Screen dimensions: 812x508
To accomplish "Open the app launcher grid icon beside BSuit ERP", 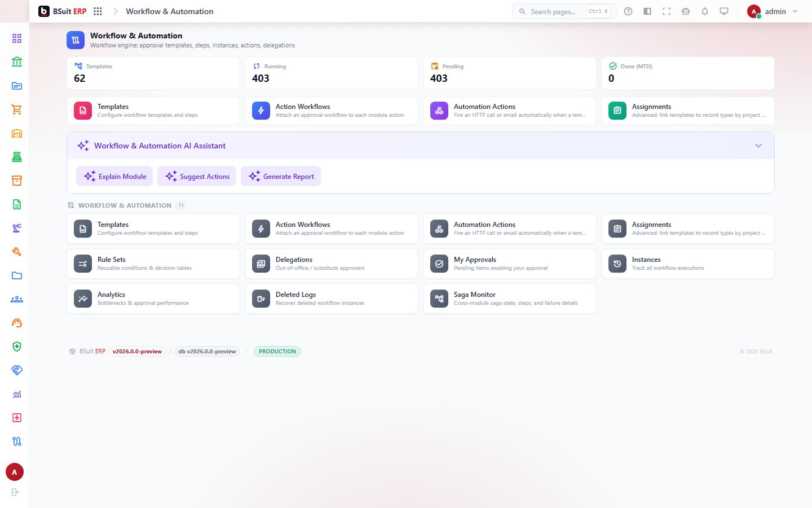I will tap(98, 11).
